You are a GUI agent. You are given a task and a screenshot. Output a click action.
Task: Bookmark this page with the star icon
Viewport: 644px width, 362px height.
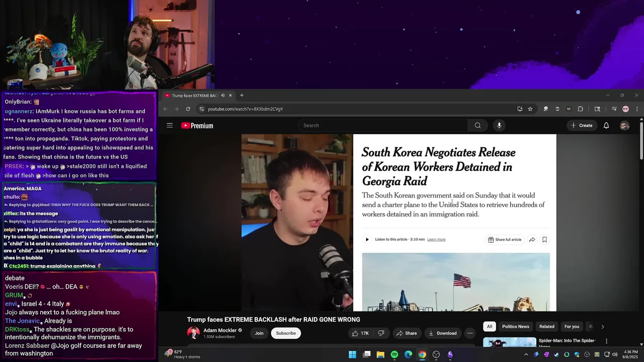click(x=530, y=109)
